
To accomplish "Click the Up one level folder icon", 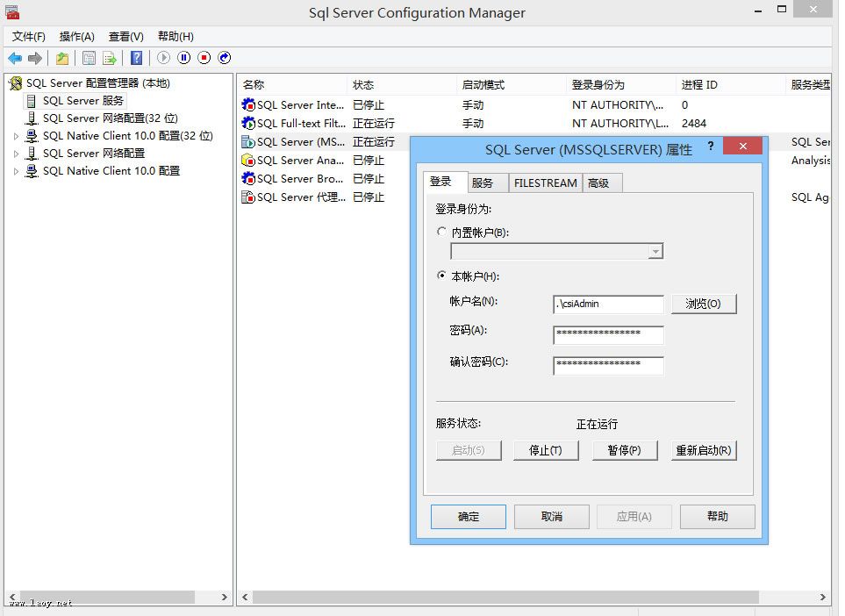I will (62, 58).
